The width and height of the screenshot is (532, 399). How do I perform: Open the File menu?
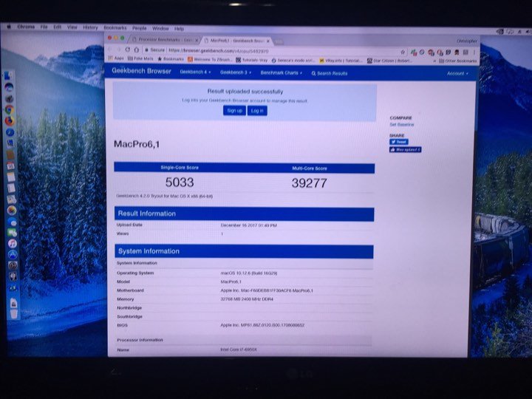[x=44, y=27]
